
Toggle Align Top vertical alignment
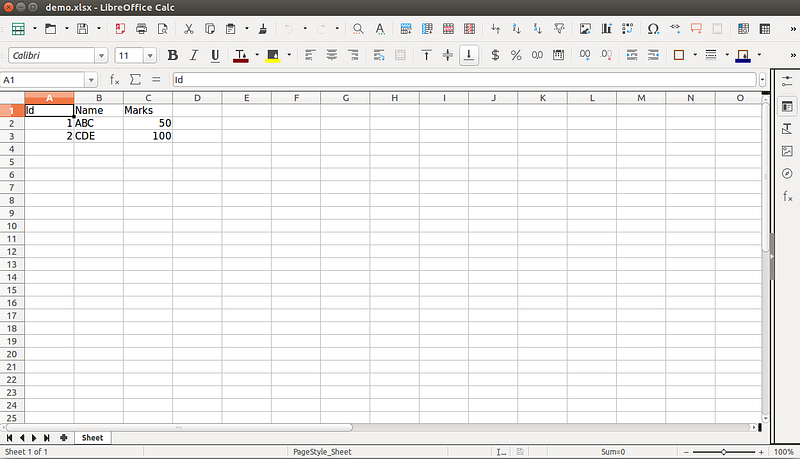pos(426,55)
